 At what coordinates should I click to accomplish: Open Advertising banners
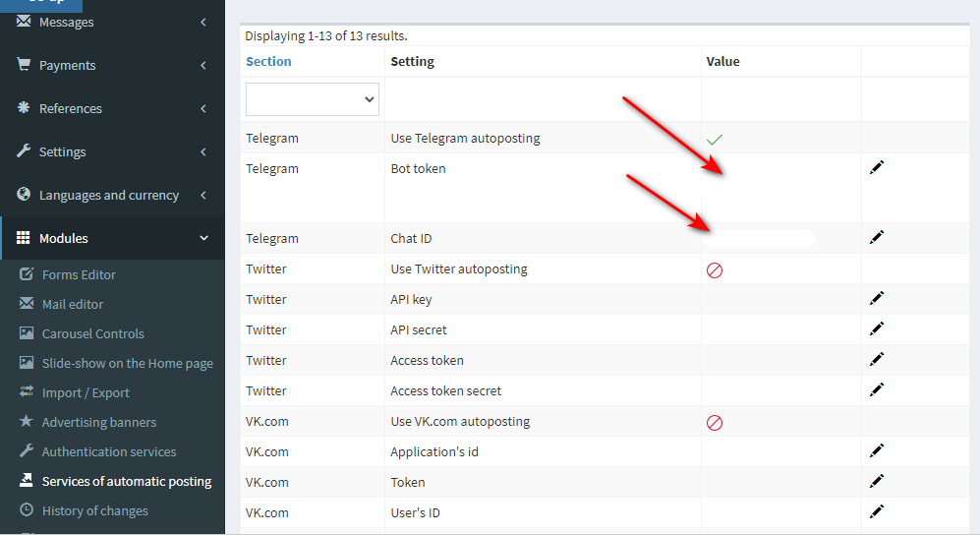(98, 422)
